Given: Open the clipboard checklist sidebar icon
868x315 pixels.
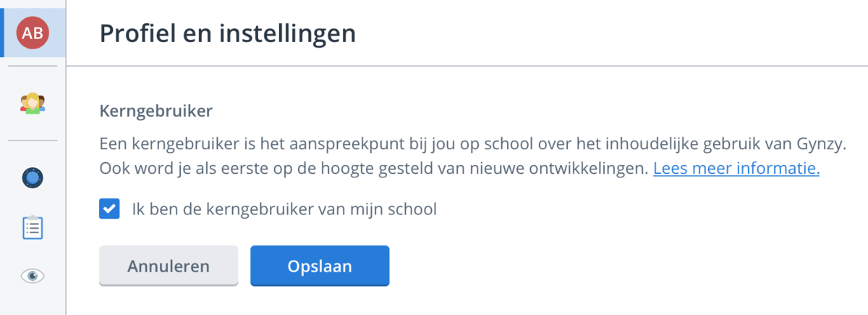Looking at the screenshot, I should (33, 226).
